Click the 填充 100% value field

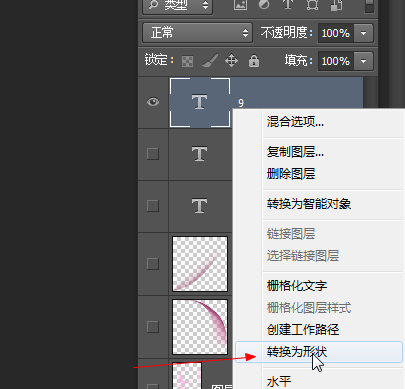click(336, 61)
